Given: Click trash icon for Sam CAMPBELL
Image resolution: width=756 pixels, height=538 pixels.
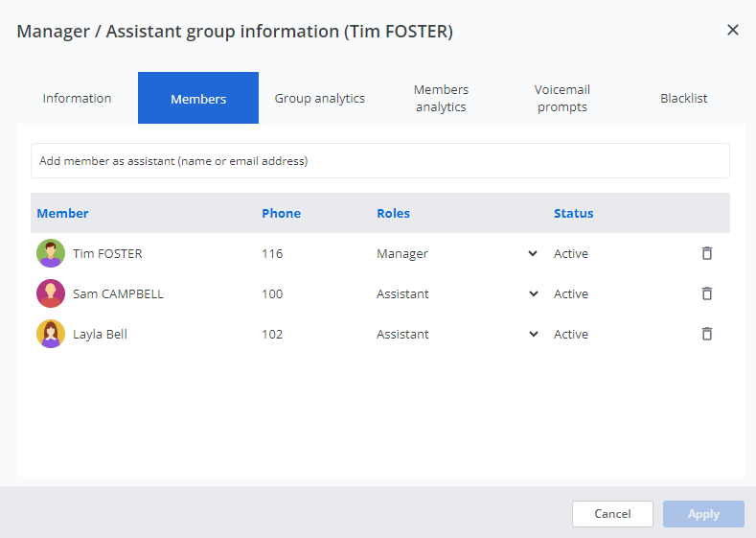Looking at the screenshot, I should click(707, 294).
